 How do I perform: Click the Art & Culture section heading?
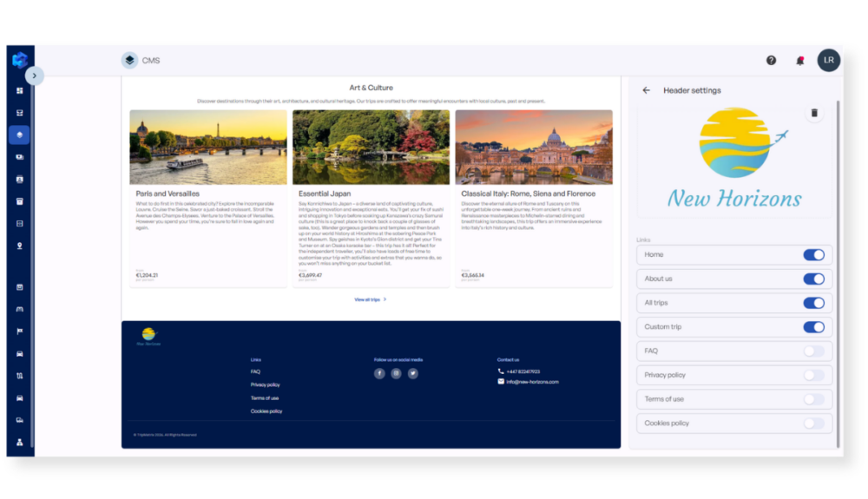[371, 88]
